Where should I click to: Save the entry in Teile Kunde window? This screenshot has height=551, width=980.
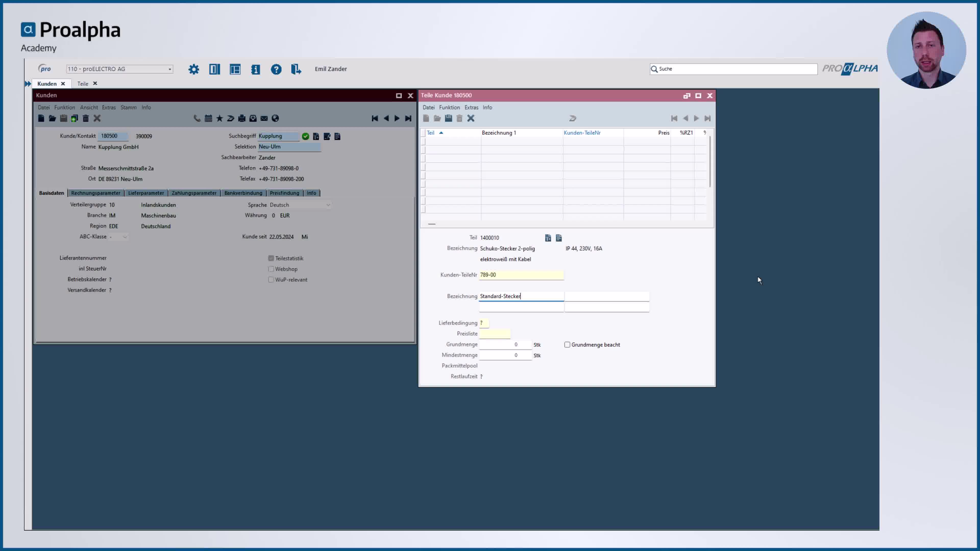point(449,119)
